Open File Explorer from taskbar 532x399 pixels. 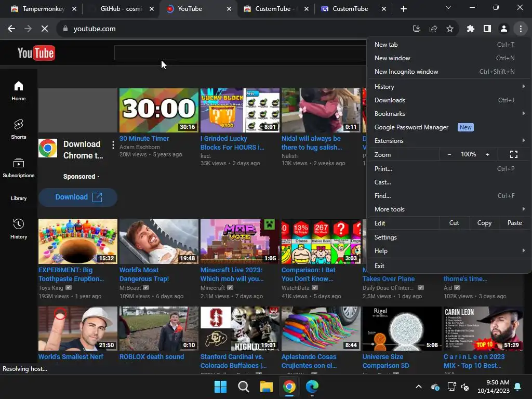tap(267, 387)
